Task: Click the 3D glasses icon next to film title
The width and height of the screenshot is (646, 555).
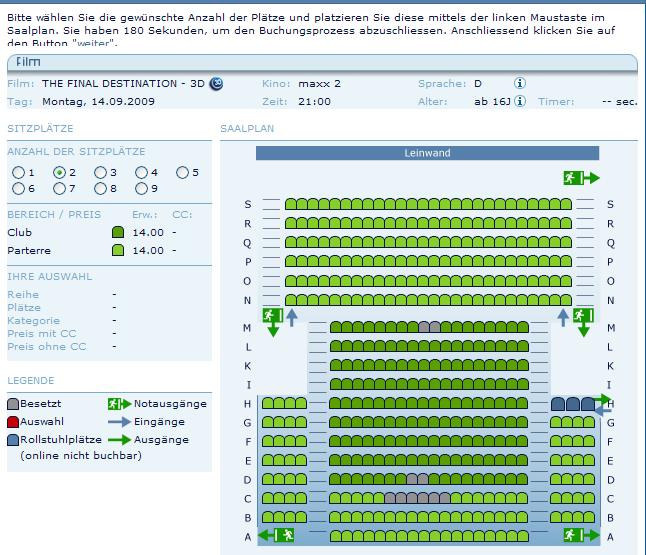Action: click(x=216, y=84)
